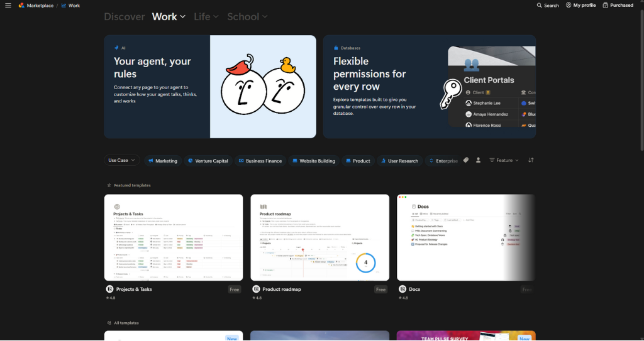Click the User Research chip icon
The image size is (644, 341).
click(x=383, y=161)
